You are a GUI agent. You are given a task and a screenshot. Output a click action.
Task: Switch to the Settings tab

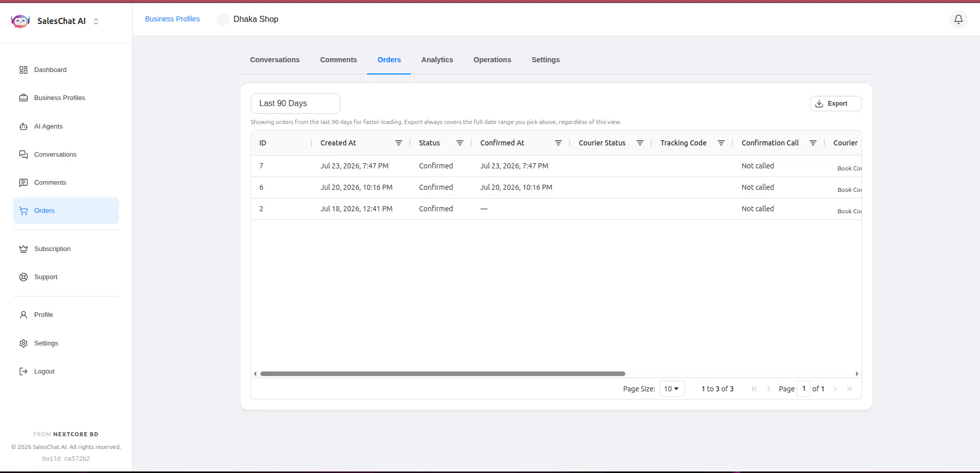click(x=546, y=60)
